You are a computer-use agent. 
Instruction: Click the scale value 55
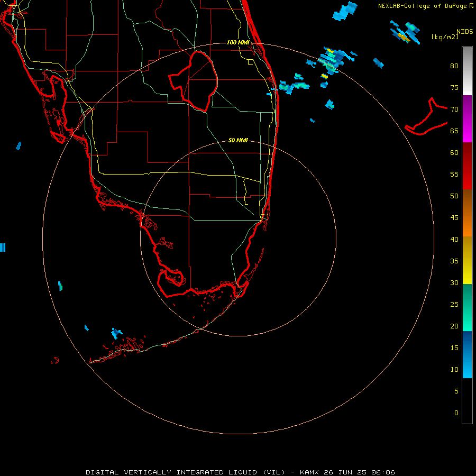point(454,174)
